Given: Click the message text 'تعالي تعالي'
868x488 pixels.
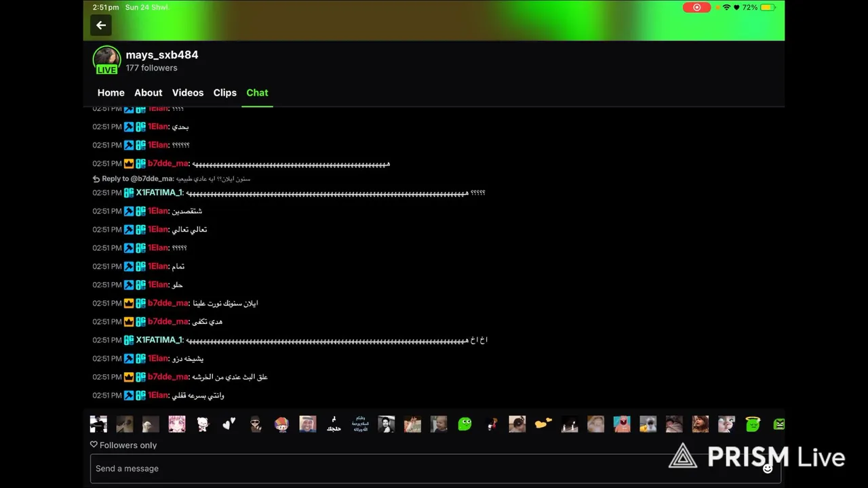Looking at the screenshot, I should pos(189,230).
